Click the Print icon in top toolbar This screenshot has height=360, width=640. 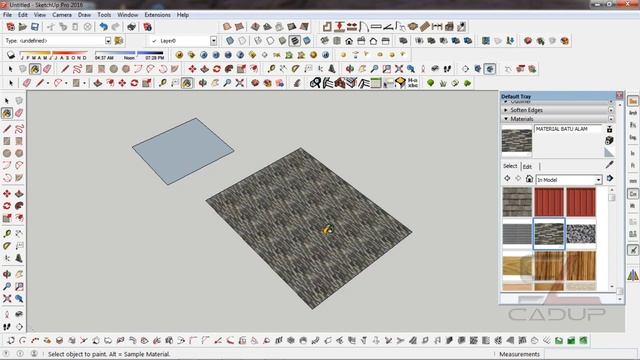pyautogui.click(x=131, y=27)
